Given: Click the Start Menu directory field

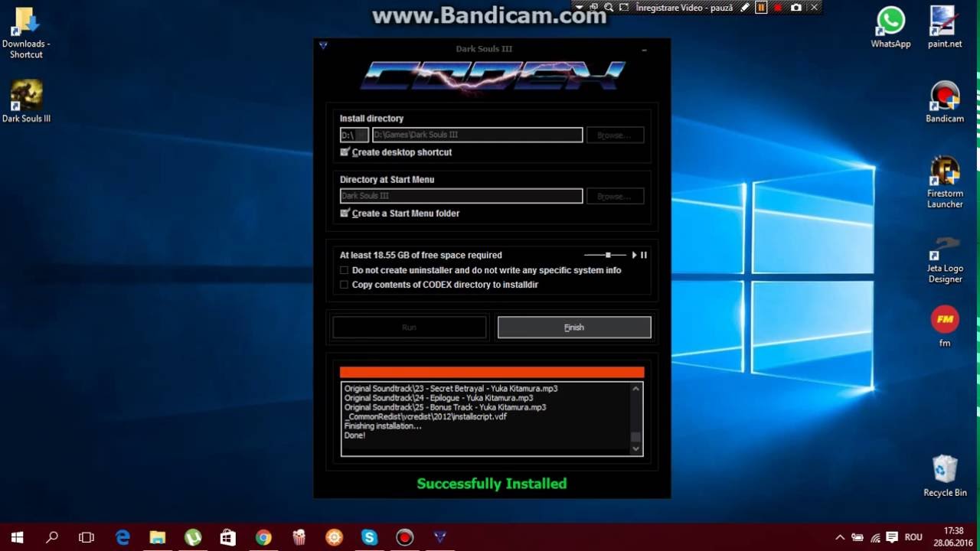Looking at the screenshot, I should (461, 196).
